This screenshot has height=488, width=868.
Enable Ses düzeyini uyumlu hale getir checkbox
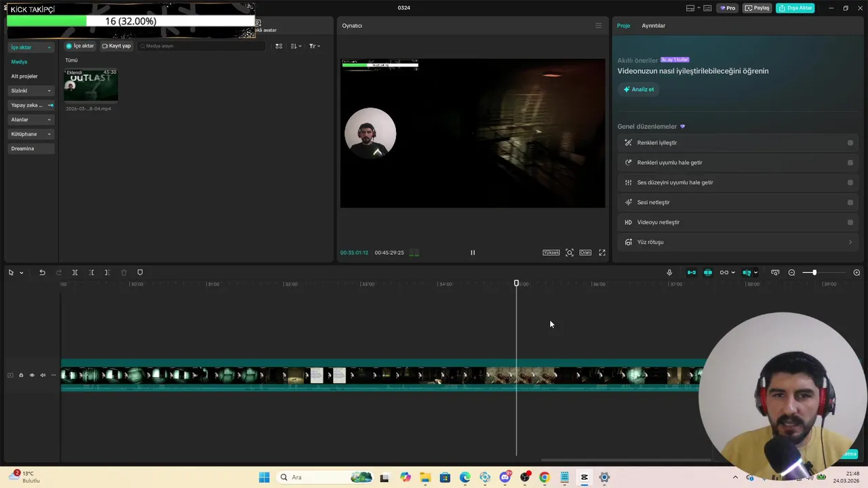coord(850,182)
